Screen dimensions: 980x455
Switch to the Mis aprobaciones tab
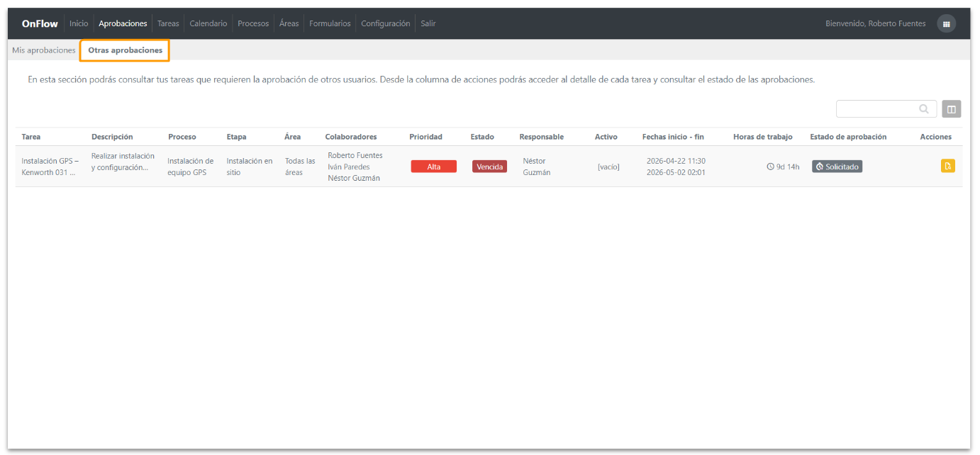[x=44, y=50]
